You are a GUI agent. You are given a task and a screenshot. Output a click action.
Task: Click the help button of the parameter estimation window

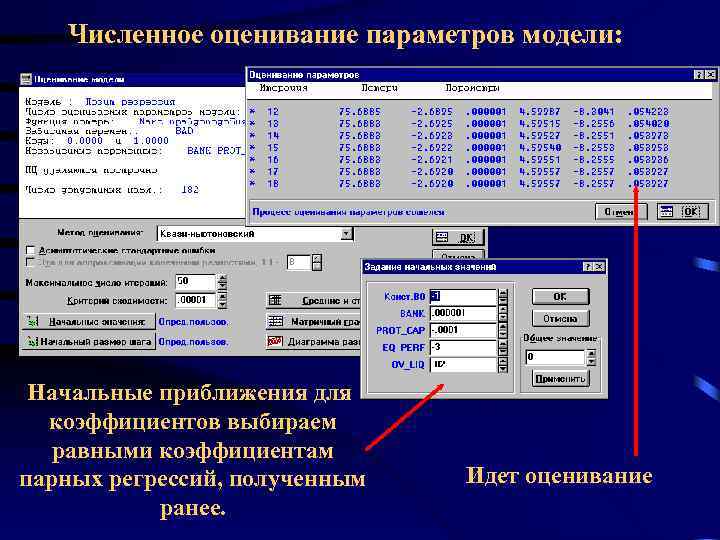[698, 75]
